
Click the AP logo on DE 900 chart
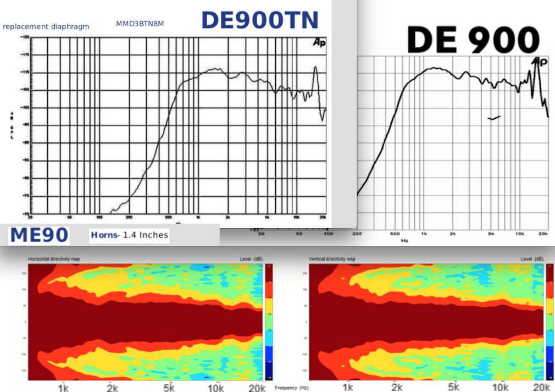pyautogui.click(x=540, y=62)
